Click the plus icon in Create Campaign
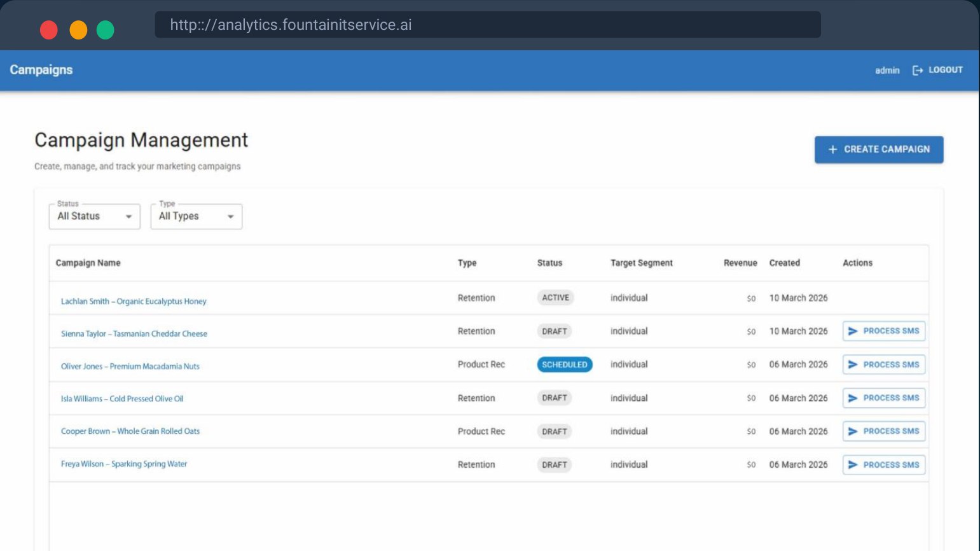 pyautogui.click(x=832, y=150)
